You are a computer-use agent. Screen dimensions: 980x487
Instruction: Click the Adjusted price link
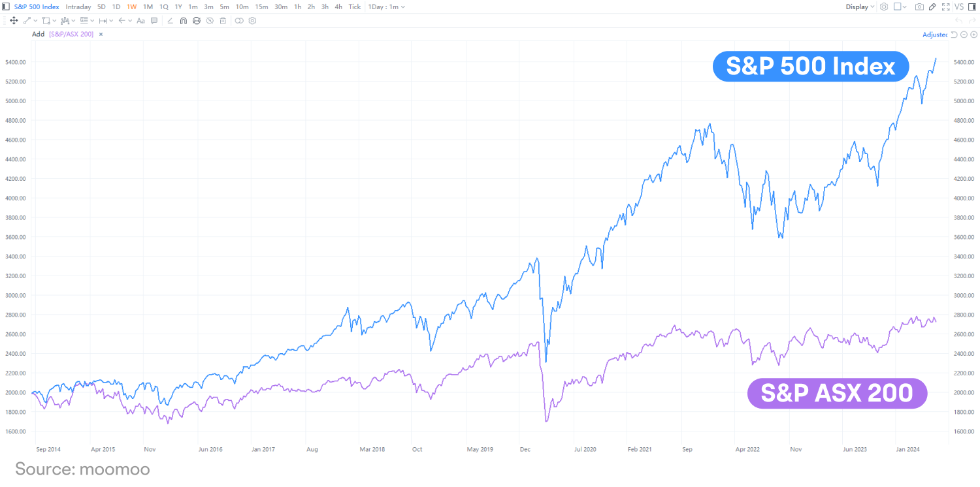(935, 35)
